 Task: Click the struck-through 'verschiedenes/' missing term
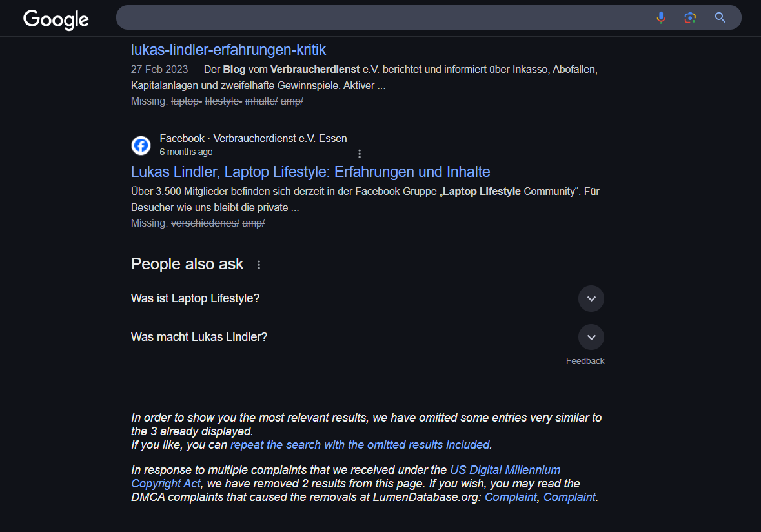(x=205, y=223)
